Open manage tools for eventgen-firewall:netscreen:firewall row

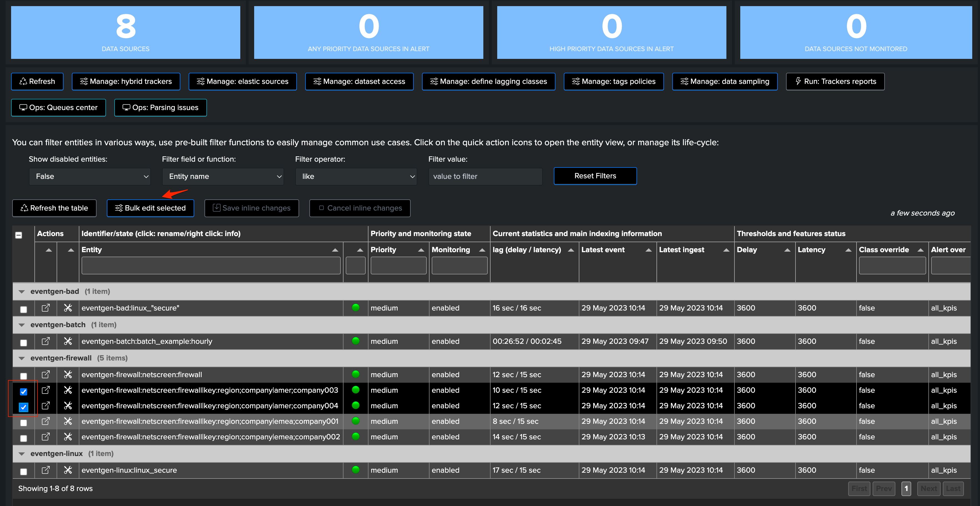coord(68,375)
